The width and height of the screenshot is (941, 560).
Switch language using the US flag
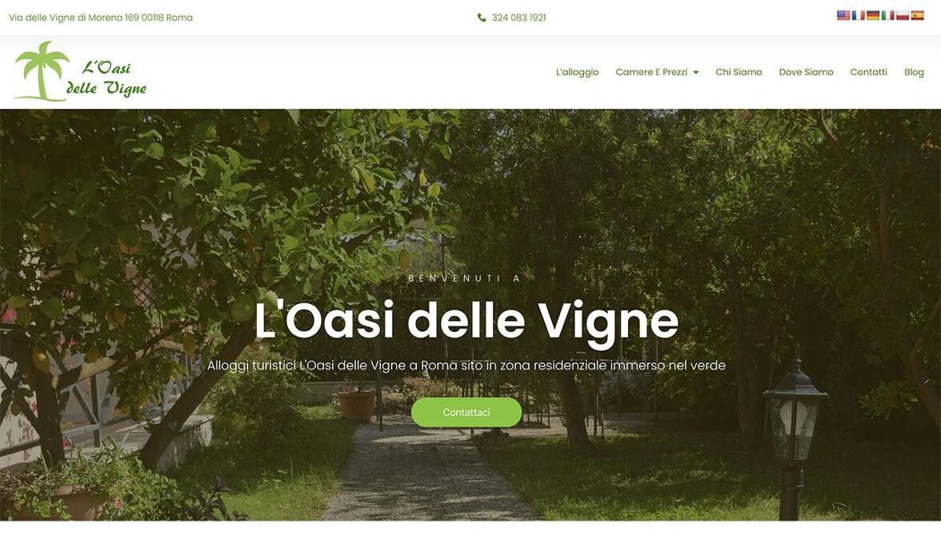pyautogui.click(x=843, y=16)
